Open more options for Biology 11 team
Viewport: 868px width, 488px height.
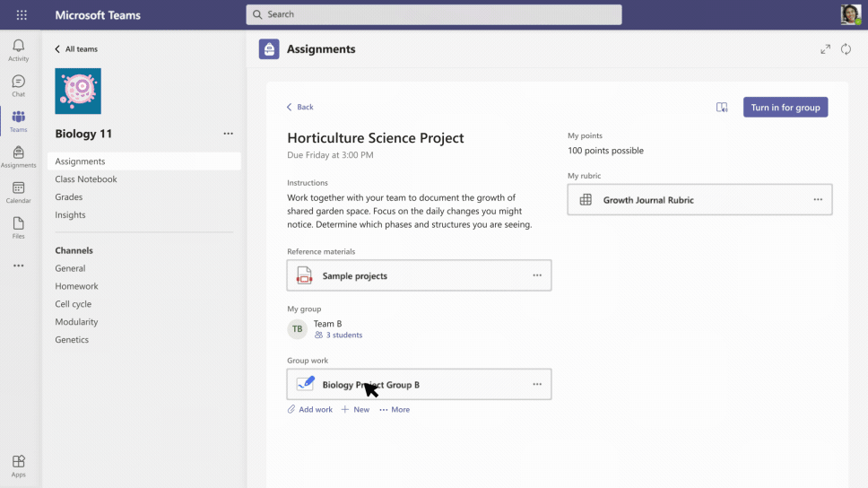pyautogui.click(x=228, y=134)
